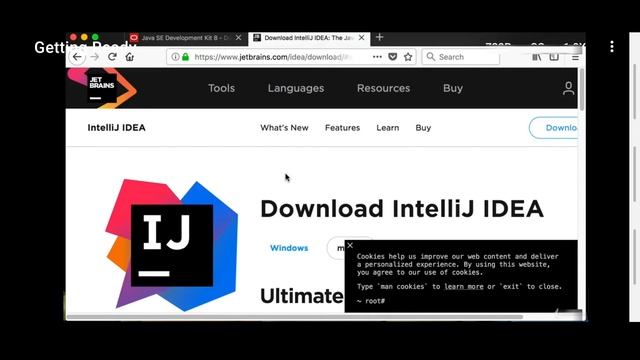Click the Ultimate edition heading
Screen dimensions: 640x360
[302, 296]
